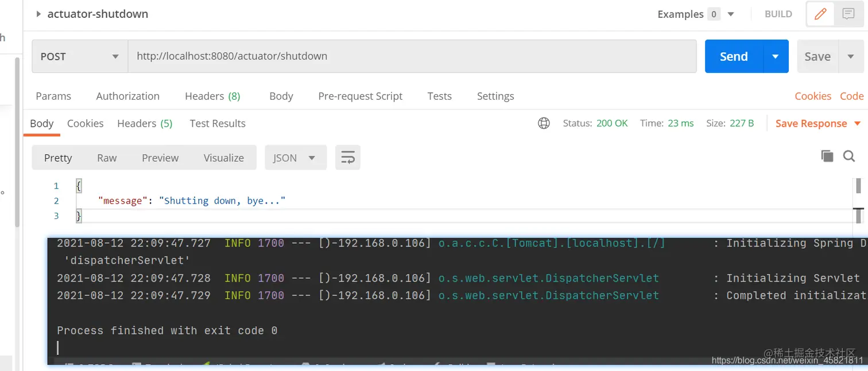Viewport: 868px width, 371px height.
Task: Copy the response with the copy icon
Action: coord(827,156)
